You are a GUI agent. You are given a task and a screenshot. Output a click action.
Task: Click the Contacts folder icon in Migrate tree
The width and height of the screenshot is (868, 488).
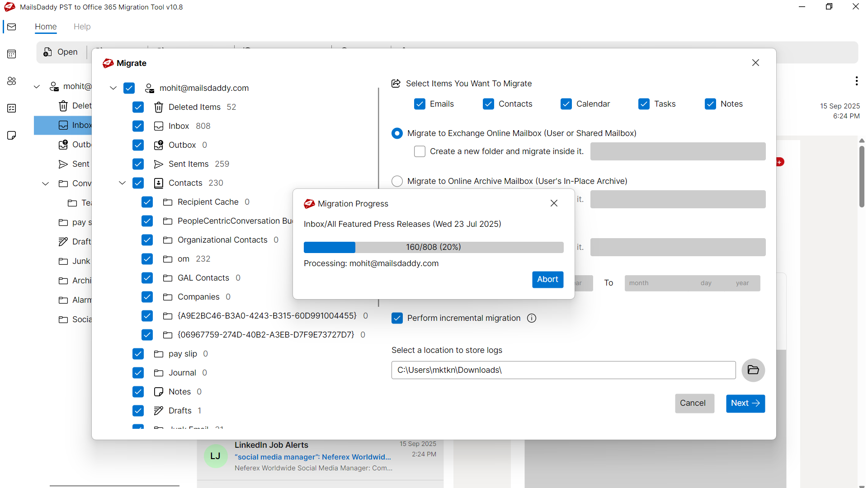pyautogui.click(x=159, y=183)
